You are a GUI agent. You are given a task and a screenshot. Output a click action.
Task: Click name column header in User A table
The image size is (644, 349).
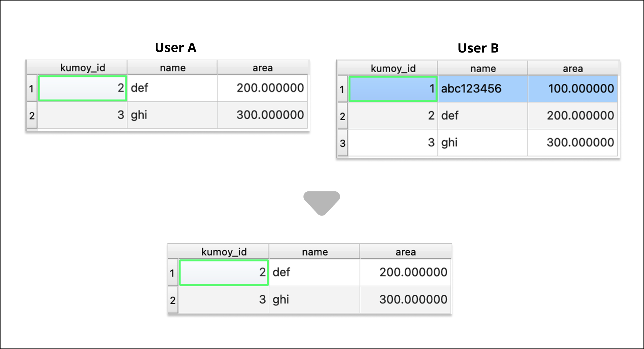point(173,68)
